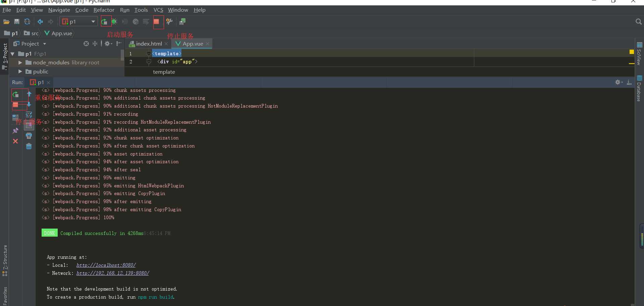This screenshot has height=306, width=644.
Task: Fold the template tag on line 1
Action: [x=149, y=54]
